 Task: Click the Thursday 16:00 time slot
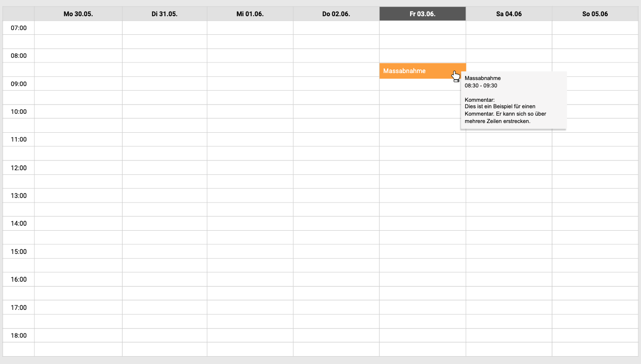point(336,279)
